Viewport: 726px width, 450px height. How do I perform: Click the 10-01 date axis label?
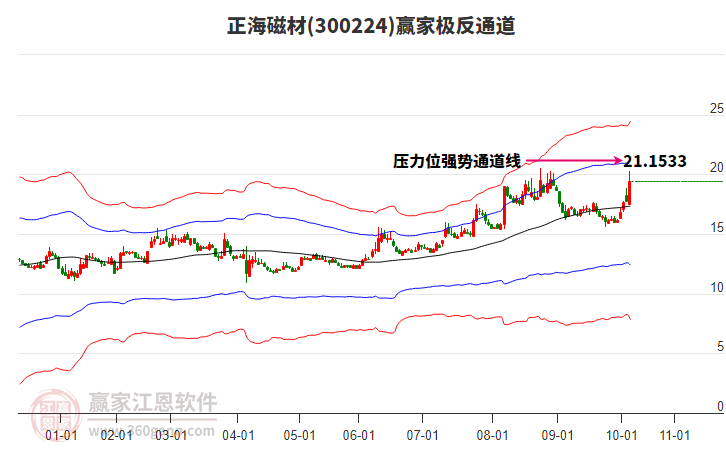coord(621,435)
